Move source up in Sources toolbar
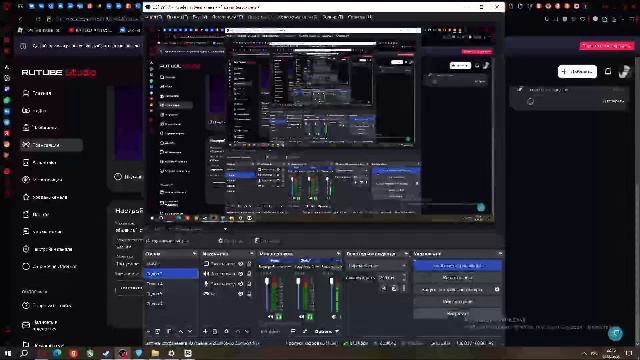Image resolution: width=640 pixels, height=360 pixels. 238,331
